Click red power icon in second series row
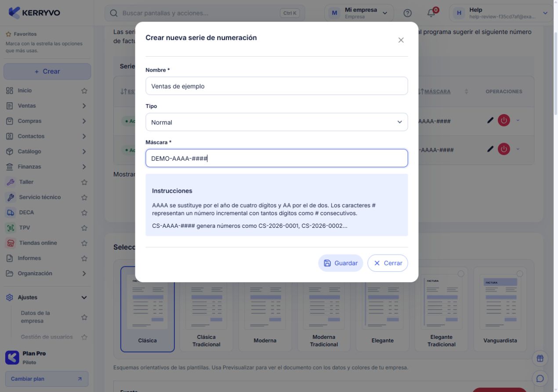This screenshot has height=392, width=558. pos(504,149)
